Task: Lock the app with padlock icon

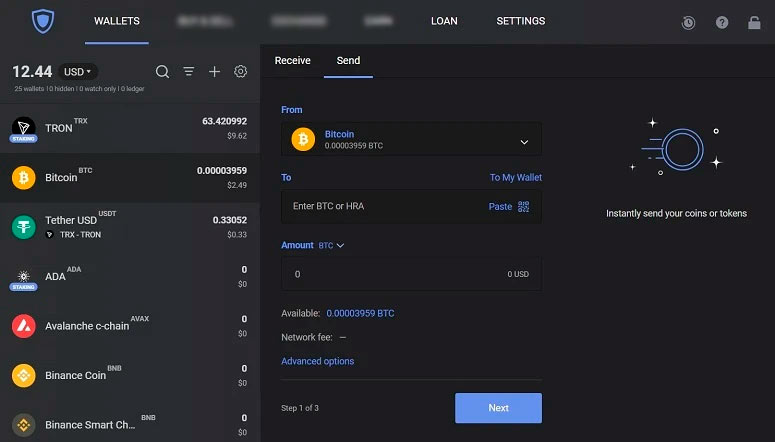Action: (x=754, y=22)
